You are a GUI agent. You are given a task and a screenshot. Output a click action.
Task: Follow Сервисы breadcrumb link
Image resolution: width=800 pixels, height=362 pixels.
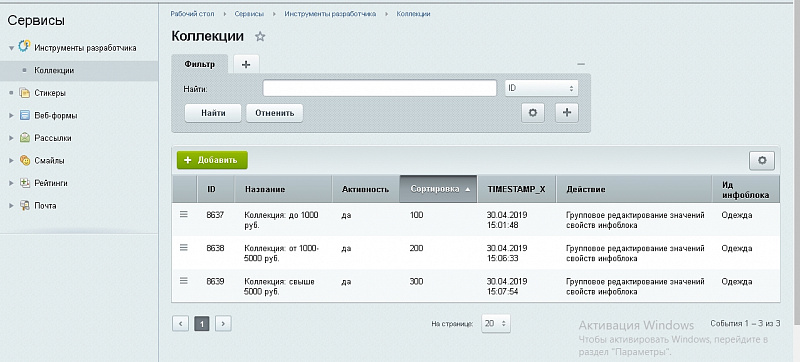(x=249, y=14)
